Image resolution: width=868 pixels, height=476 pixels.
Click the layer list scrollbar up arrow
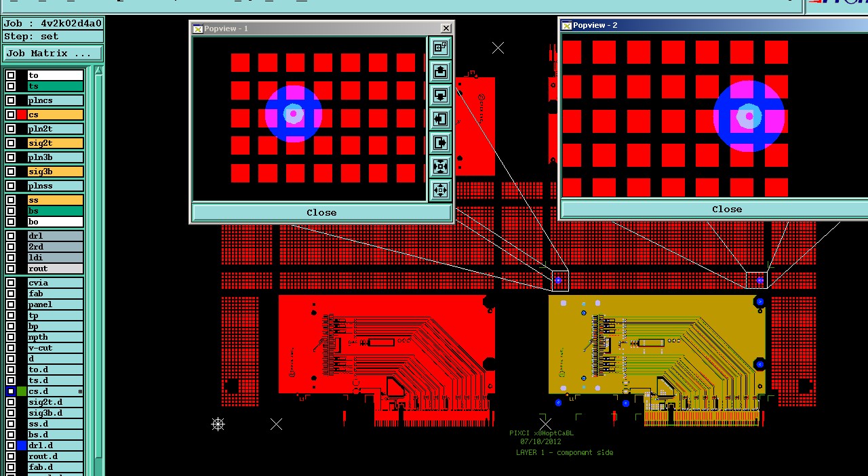98,71
